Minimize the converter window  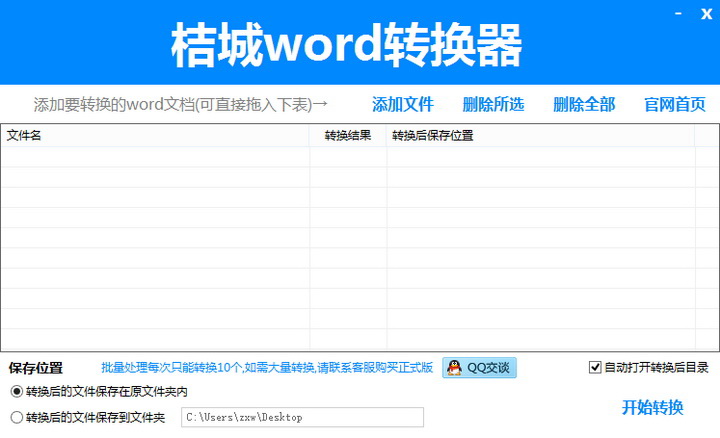pos(678,14)
